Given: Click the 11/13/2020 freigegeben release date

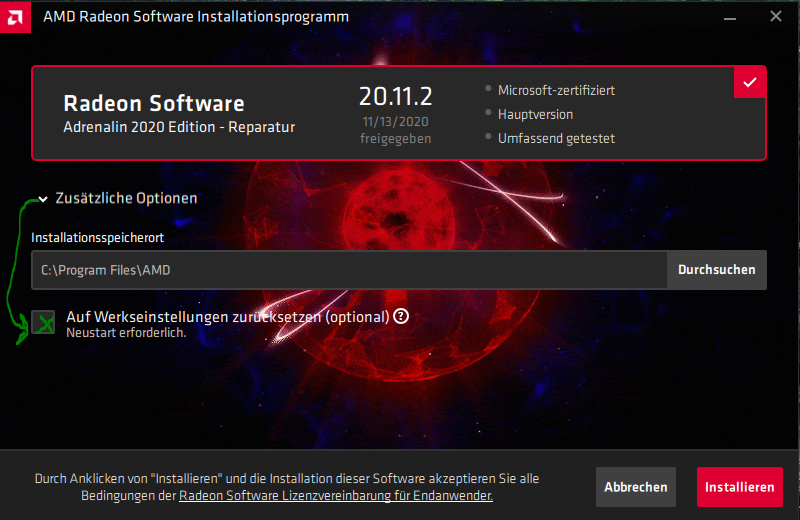Looking at the screenshot, I should (x=395, y=130).
